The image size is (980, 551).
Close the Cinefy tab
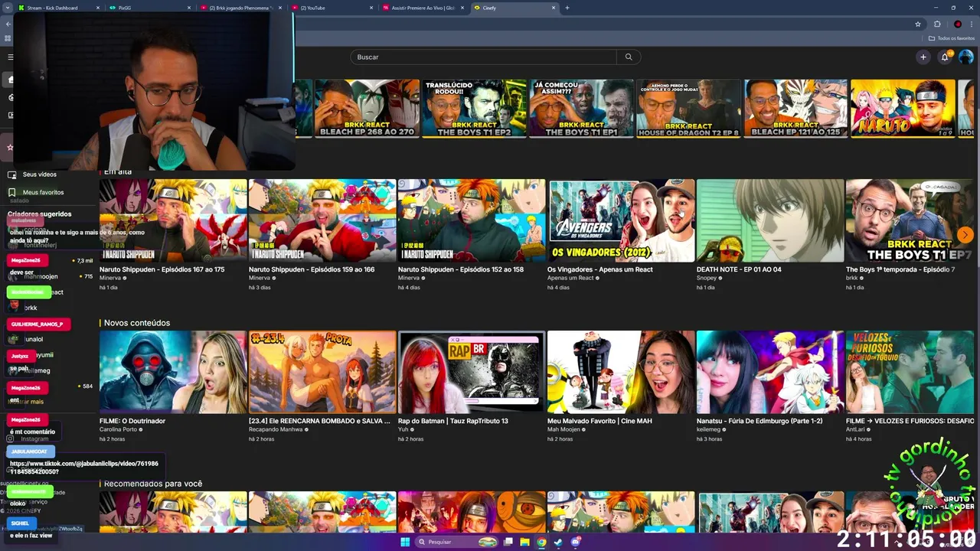click(554, 8)
